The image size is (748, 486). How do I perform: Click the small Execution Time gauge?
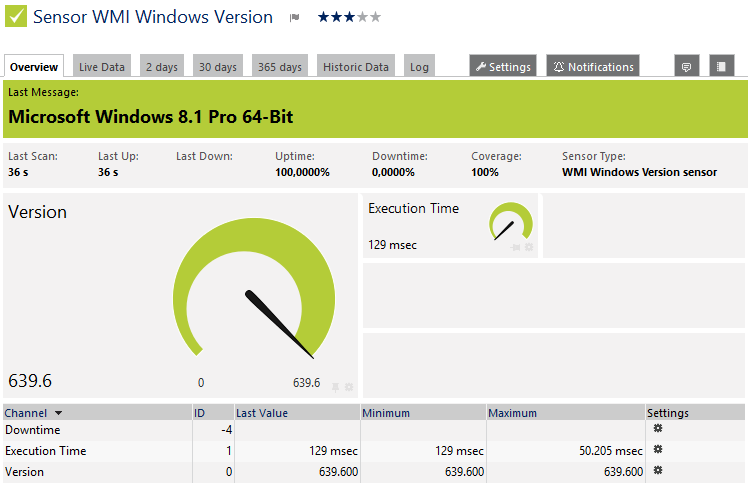pos(510,222)
